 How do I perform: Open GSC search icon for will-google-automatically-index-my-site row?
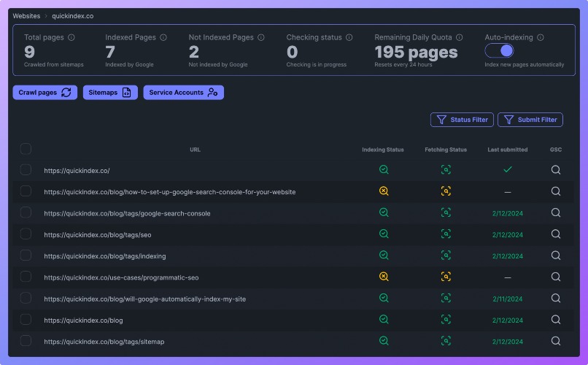556,299
